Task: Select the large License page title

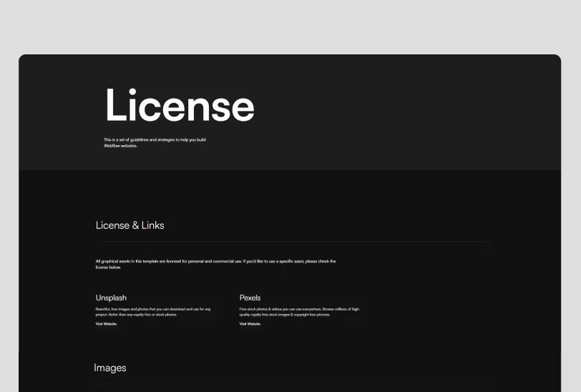Action: click(180, 105)
